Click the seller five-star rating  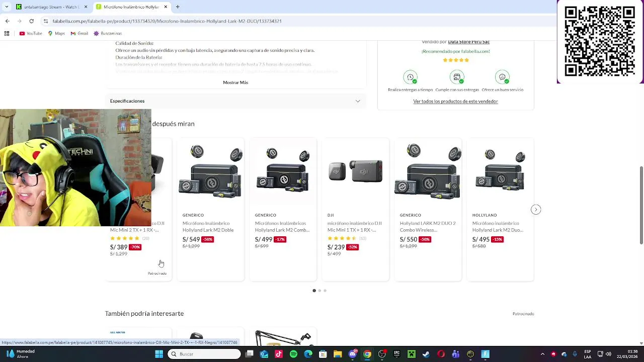pyautogui.click(x=456, y=60)
